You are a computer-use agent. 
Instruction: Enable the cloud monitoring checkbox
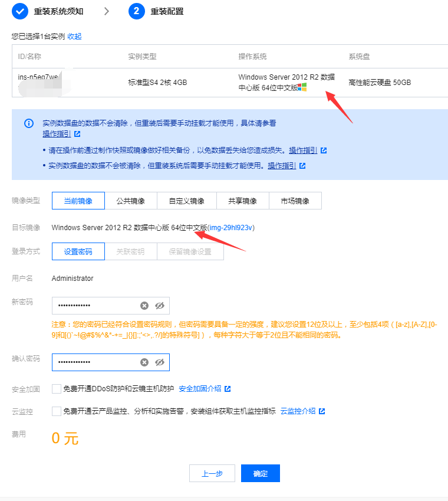click(x=57, y=411)
